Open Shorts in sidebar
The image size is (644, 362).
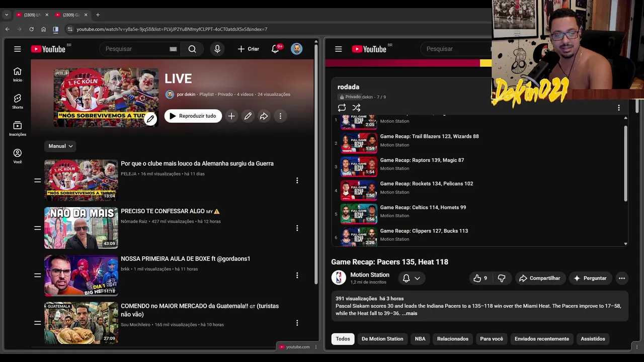coord(18,102)
